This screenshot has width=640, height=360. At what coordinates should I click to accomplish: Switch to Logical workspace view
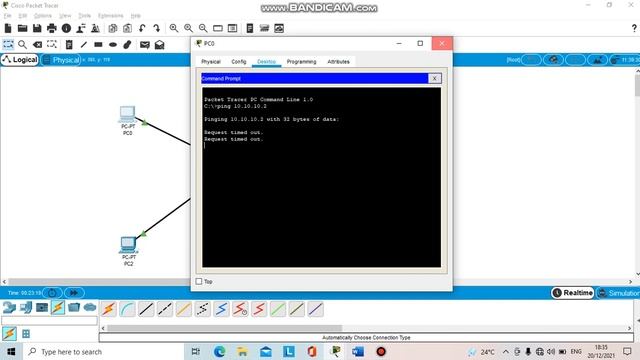[x=20, y=60]
